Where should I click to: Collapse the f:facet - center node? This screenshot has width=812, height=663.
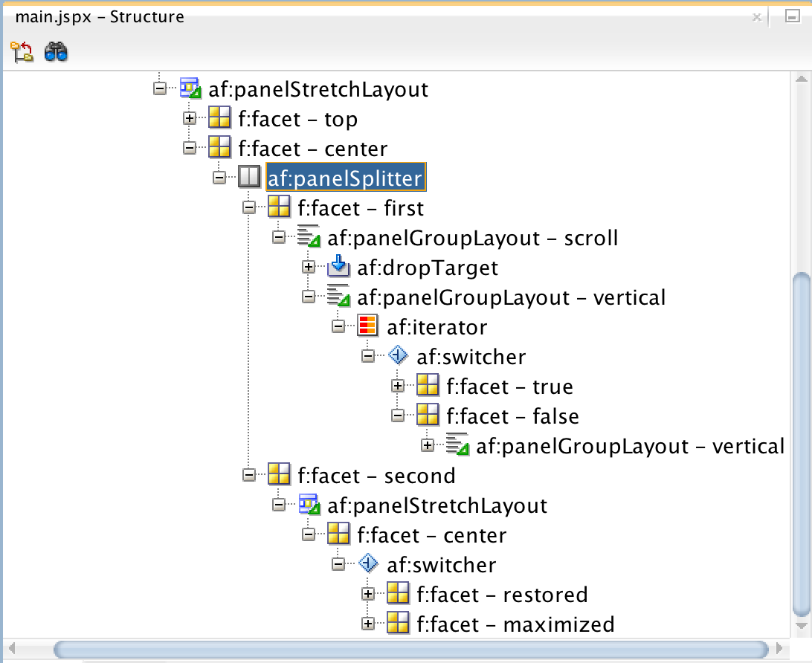(190, 148)
